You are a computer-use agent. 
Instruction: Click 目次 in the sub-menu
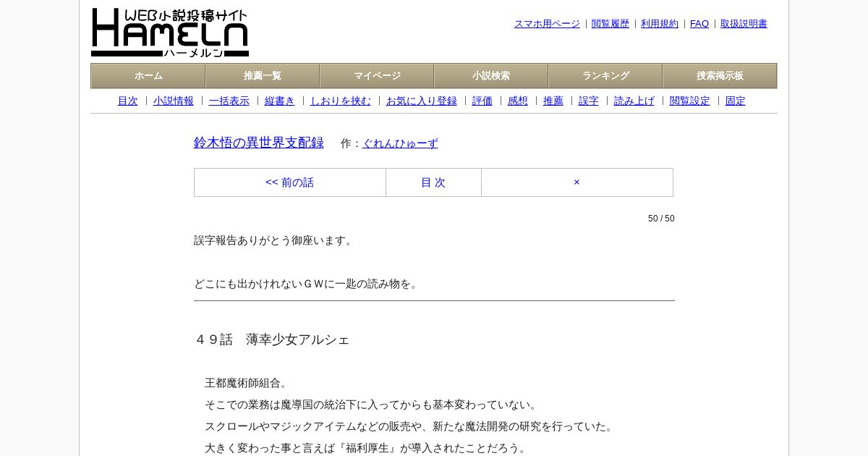(127, 101)
